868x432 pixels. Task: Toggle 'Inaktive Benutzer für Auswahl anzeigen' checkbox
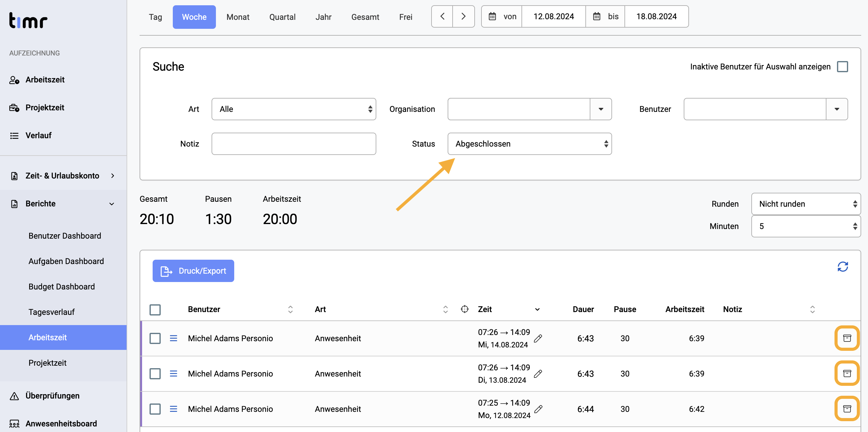842,67
